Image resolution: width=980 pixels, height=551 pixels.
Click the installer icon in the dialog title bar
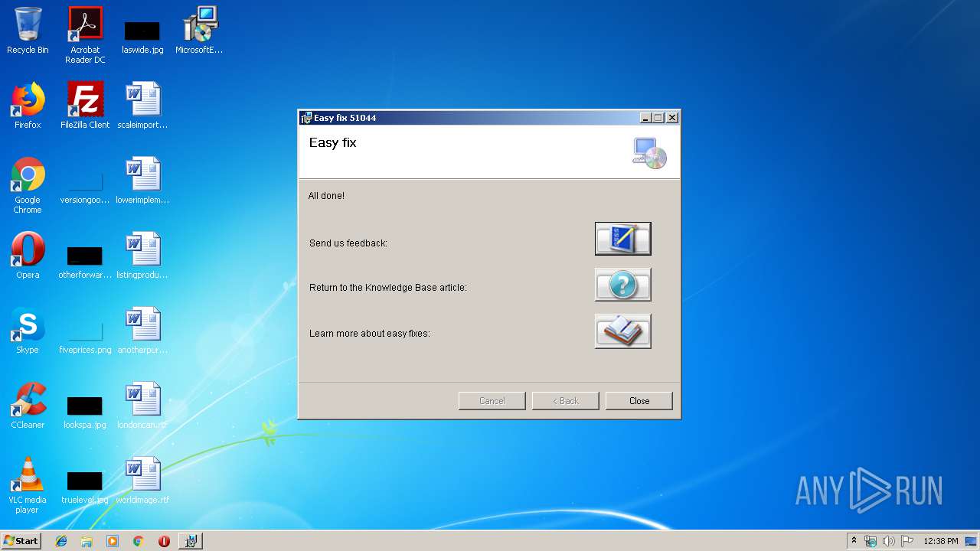point(306,118)
